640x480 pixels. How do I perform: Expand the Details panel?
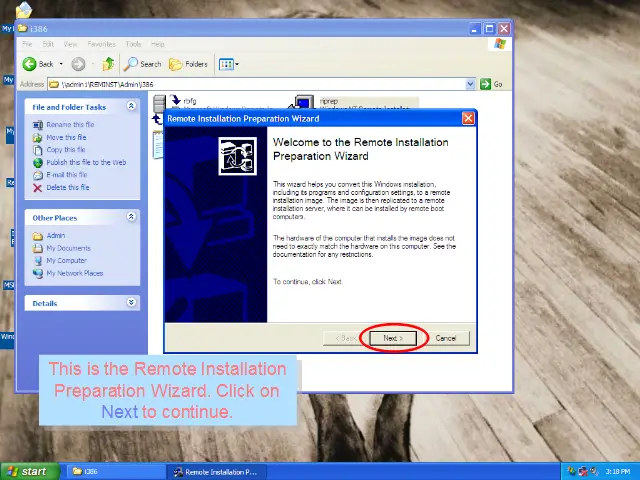131,302
